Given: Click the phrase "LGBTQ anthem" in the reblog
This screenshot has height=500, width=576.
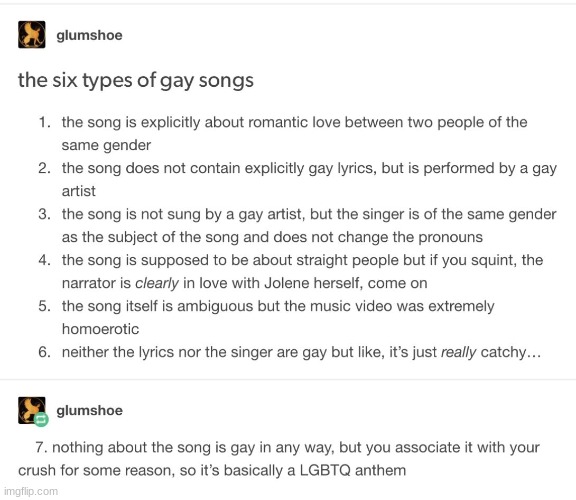Looking at the screenshot, I should pyautogui.click(x=353, y=470).
